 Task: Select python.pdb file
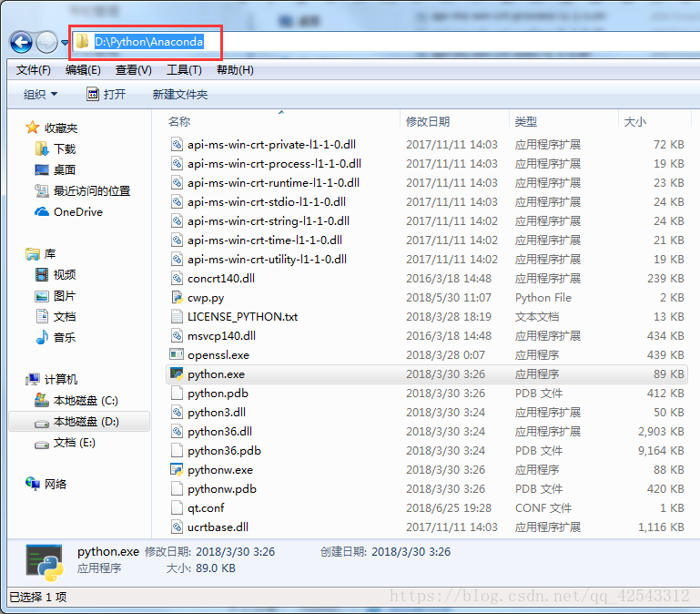pyautogui.click(x=209, y=394)
